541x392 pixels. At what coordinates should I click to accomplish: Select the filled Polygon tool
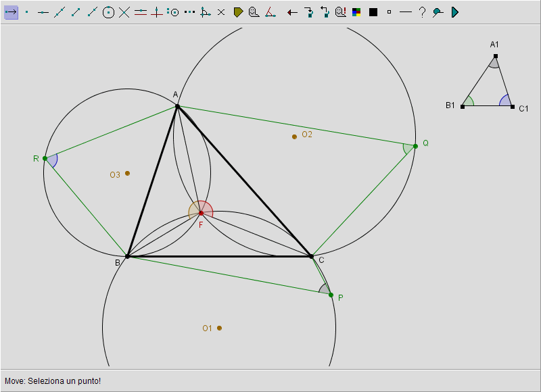click(238, 12)
